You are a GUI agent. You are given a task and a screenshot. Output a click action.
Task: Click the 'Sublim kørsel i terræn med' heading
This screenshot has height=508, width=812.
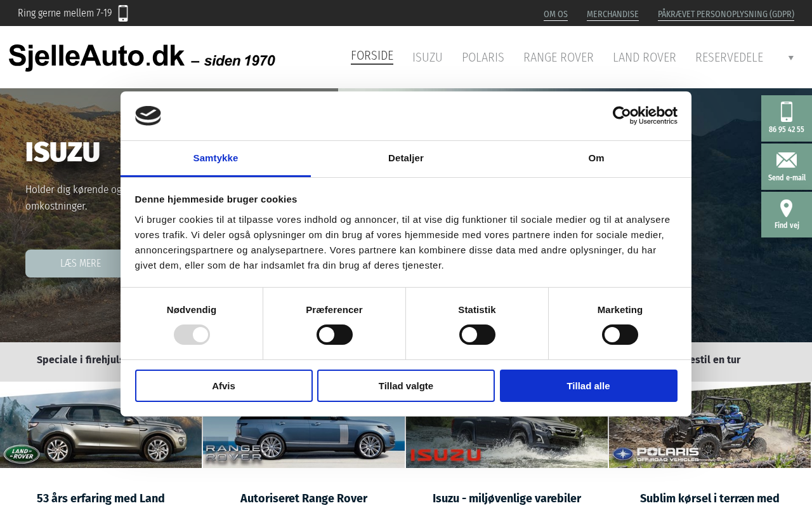point(710,498)
